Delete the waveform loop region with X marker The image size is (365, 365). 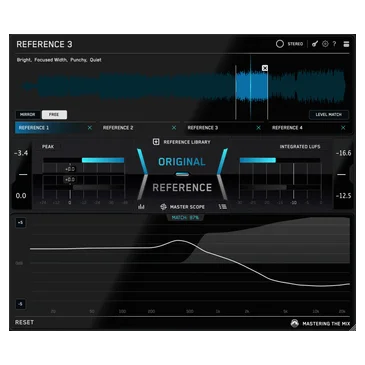pyautogui.click(x=265, y=68)
